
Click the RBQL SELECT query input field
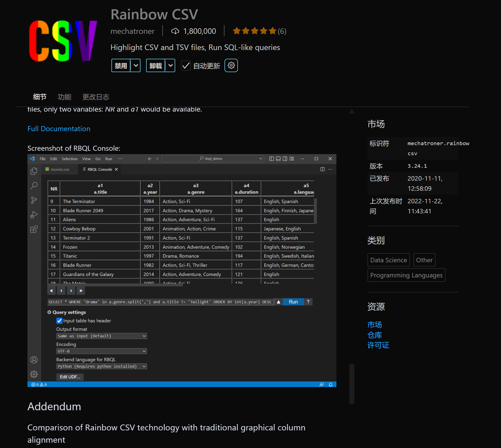click(x=161, y=302)
